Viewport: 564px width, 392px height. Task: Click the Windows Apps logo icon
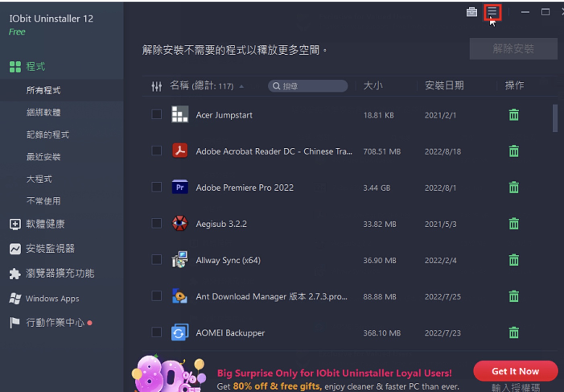[15, 299]
